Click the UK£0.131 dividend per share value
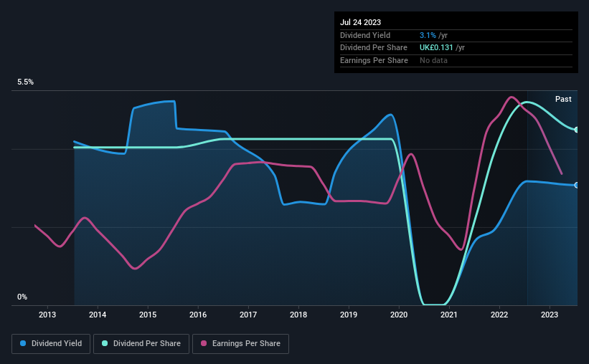Image resolution: width=589 pixels, height=364 pixels. (436, 48)
